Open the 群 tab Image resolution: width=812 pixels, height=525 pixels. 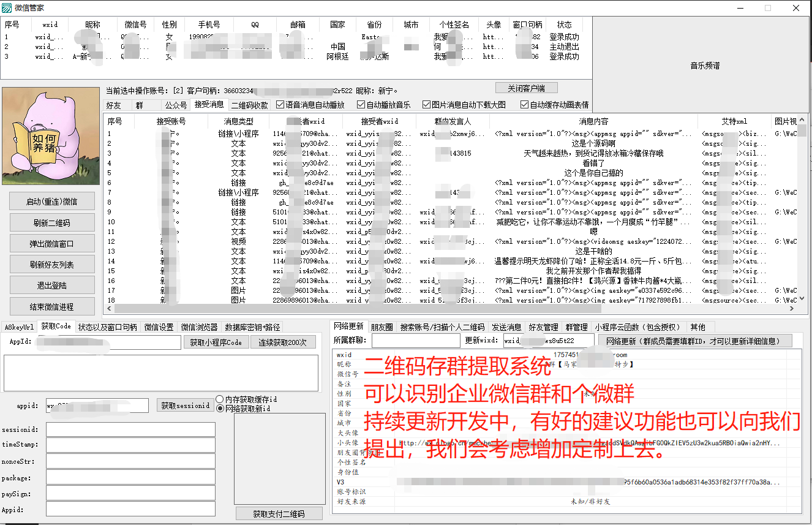(x=140, y=105)
